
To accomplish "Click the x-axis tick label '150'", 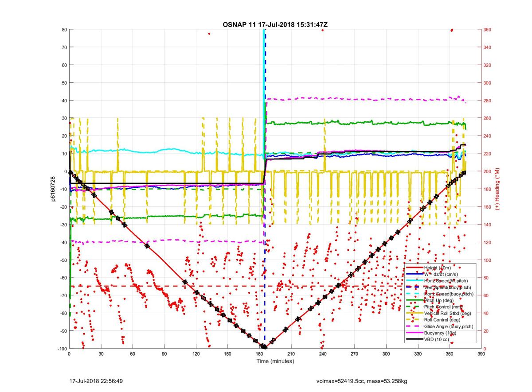I will (x=228, y=354).
